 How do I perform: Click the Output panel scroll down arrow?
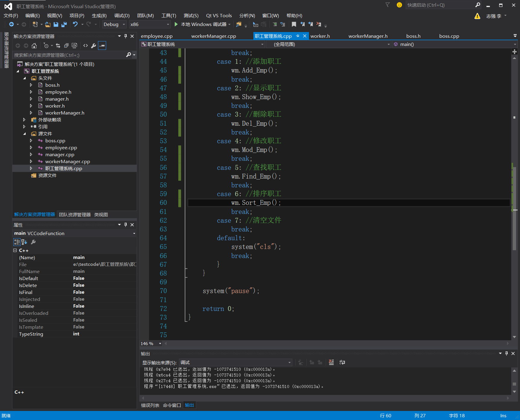[514, 392]
